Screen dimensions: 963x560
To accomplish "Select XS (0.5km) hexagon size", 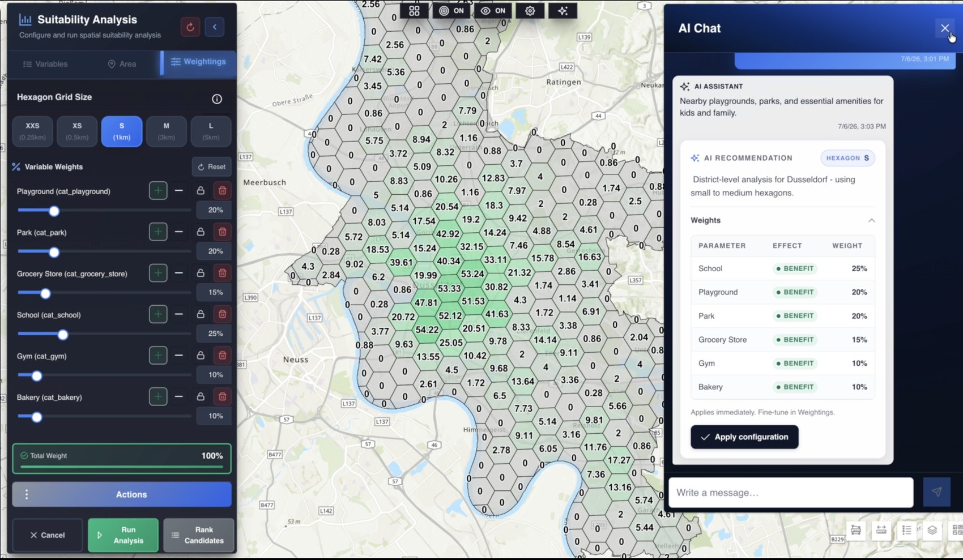I will click(x=77, y=131).
